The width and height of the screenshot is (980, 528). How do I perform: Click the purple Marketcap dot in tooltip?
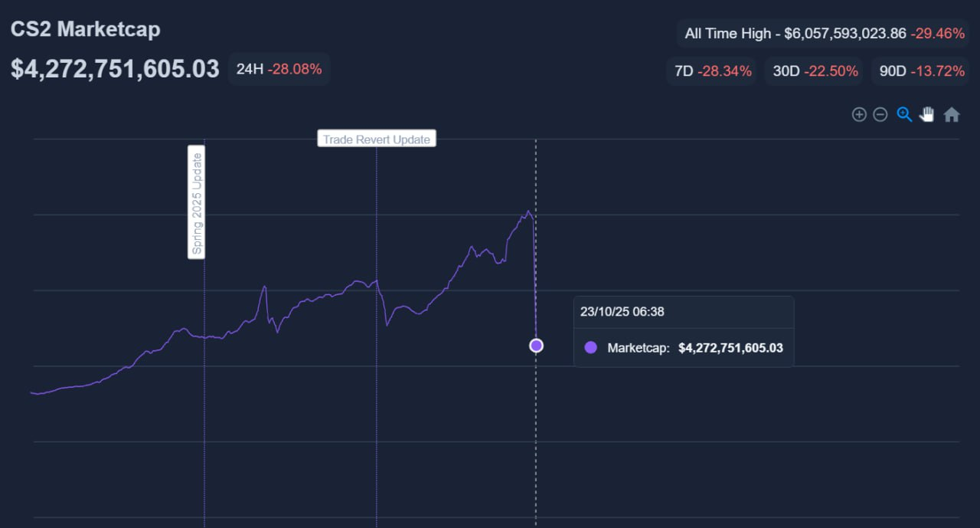click(x=590, y=347)
